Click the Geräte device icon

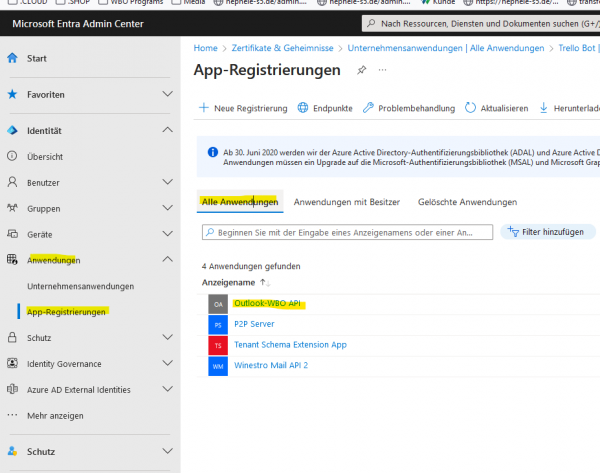click(x=12, y=234)
